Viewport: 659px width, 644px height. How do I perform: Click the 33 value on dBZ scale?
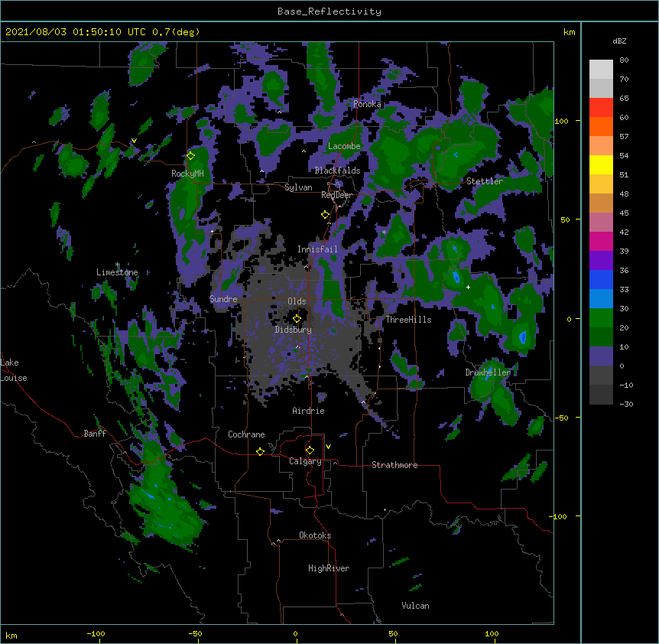[x=624, y=289]
